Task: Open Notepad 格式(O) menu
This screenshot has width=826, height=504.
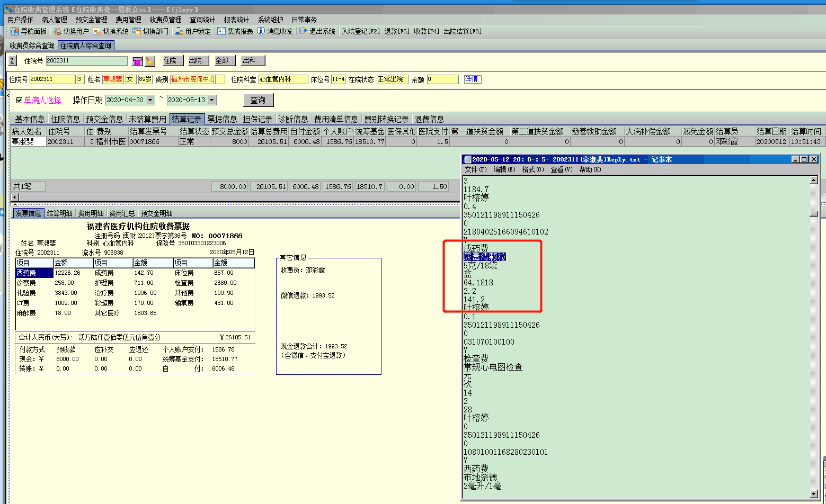Action: 533,169
